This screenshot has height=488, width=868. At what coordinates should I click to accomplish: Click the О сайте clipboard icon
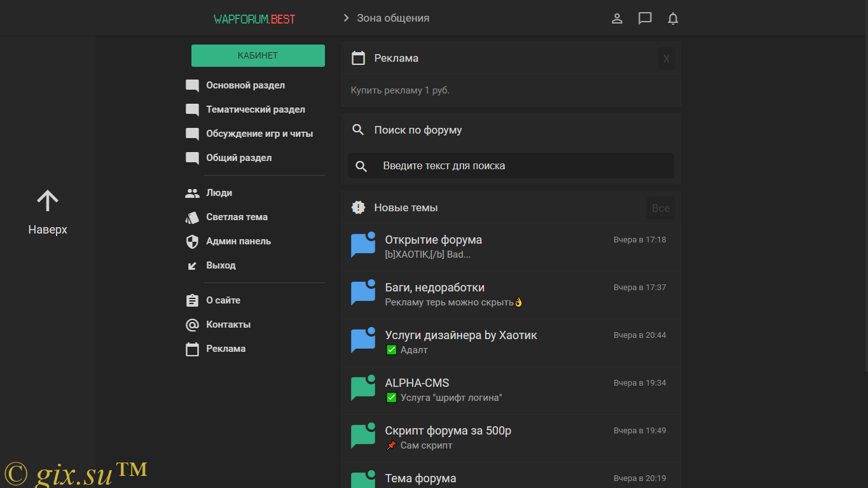coord(192,300)
